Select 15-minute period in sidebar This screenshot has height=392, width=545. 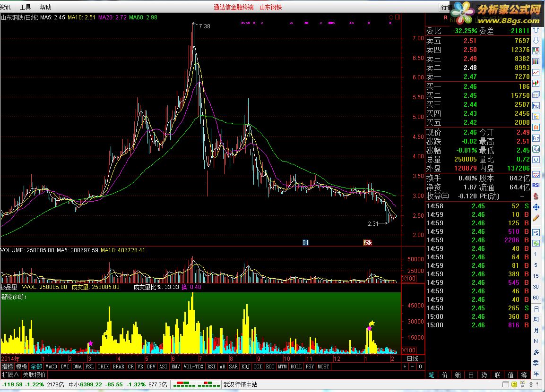click(536, 276)
